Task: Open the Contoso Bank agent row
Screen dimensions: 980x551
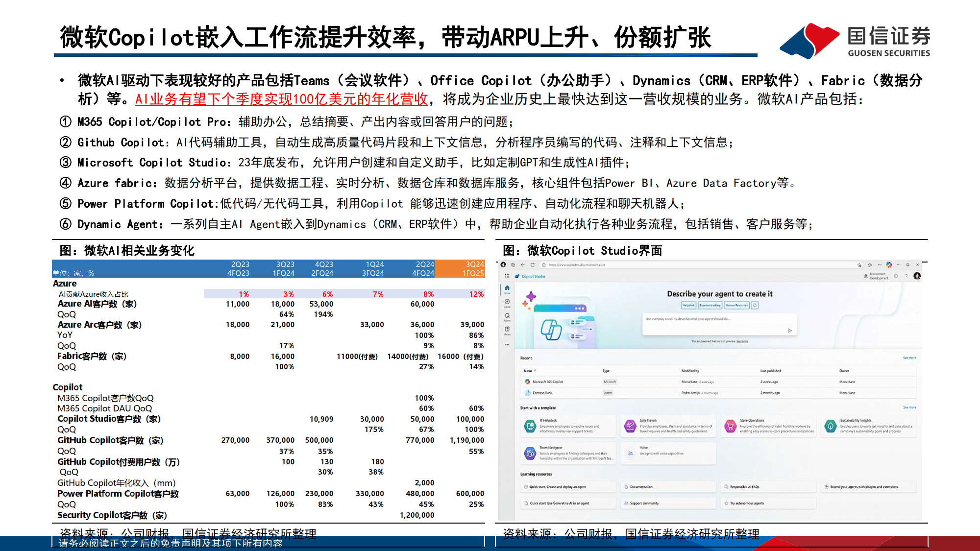Action: click(718, 393)
